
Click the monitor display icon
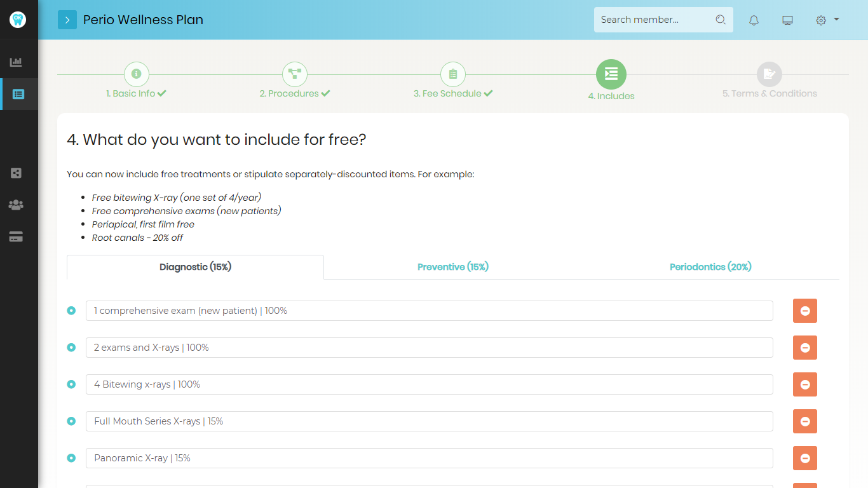(787, 20)
